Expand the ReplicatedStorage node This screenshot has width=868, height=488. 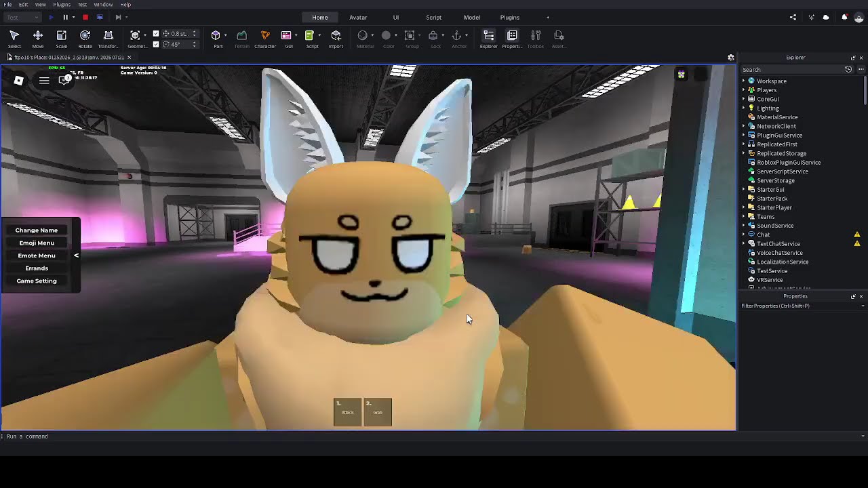point(743,153)
